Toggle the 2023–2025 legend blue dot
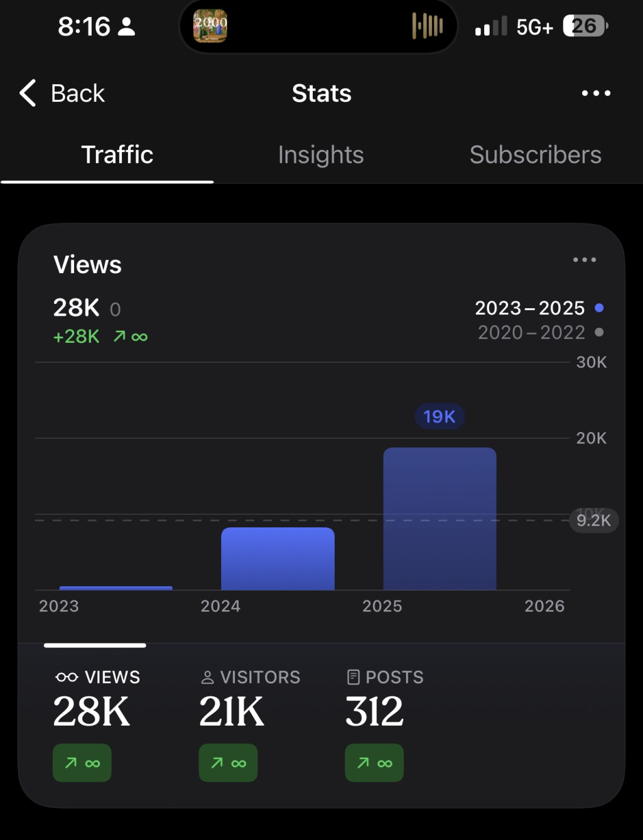The height and width of the screenshot is (840, 643). [x=599, y=308]
